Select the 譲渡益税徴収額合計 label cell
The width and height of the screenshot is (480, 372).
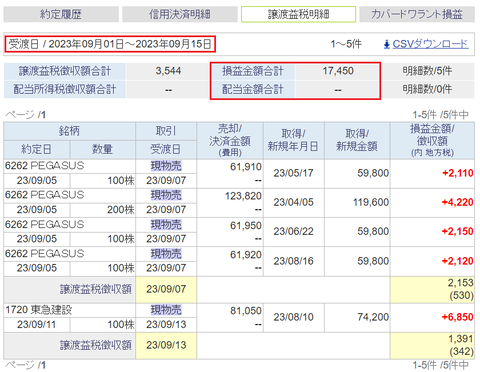pos(65,71)
